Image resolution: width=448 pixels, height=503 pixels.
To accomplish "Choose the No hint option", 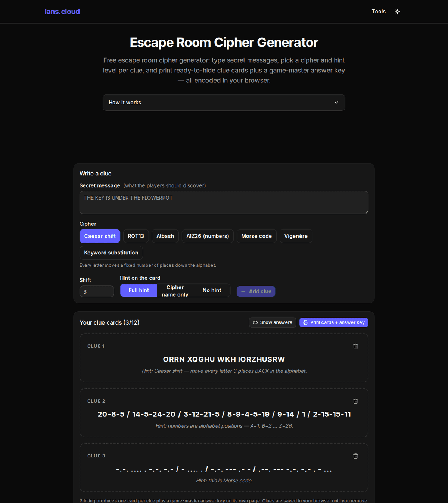I will pyautogui.click(x=212, y=290).
